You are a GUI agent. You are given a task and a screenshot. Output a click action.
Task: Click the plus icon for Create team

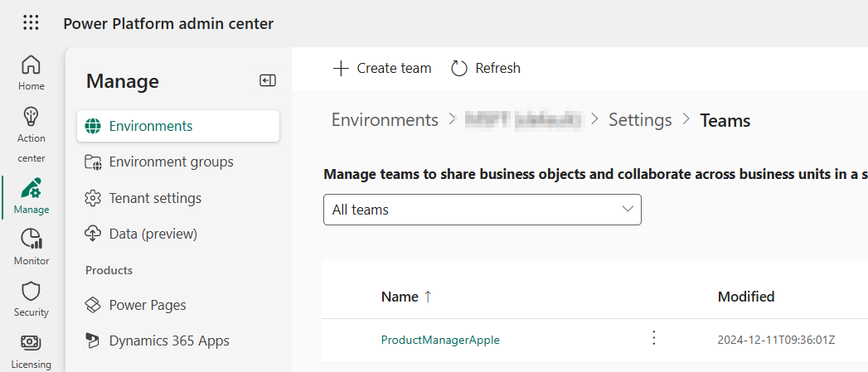pos(341,69)
